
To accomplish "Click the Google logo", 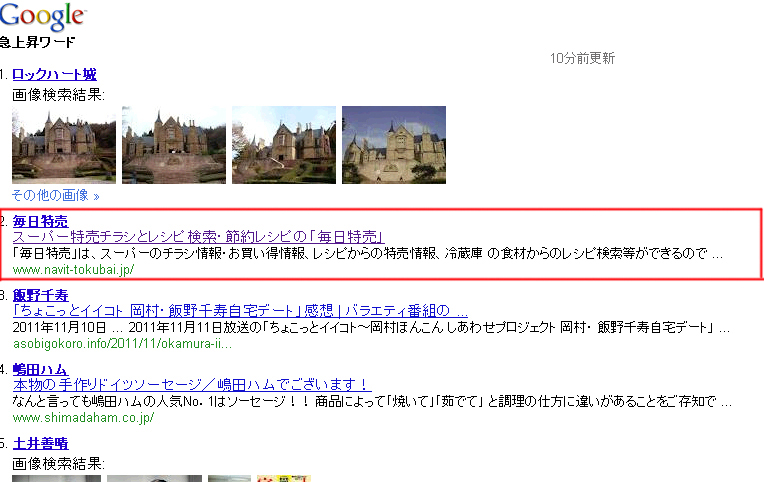I will [43, 16].
